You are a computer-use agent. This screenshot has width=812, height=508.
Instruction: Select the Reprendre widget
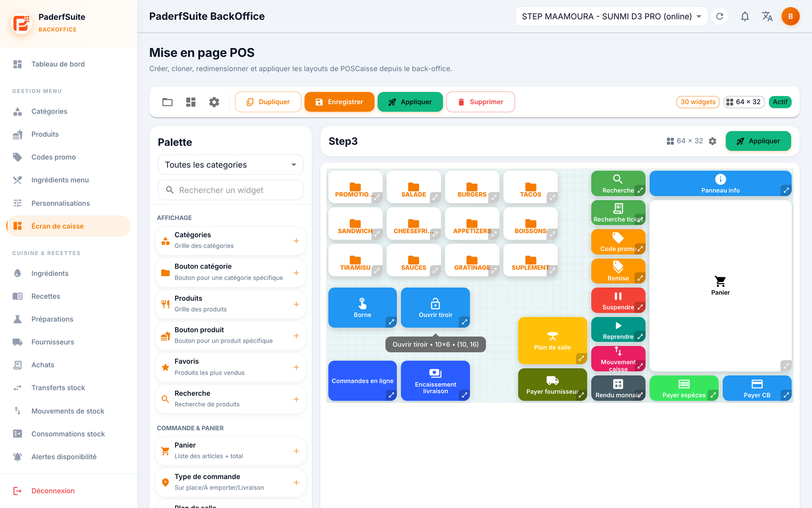pos(618,330)
